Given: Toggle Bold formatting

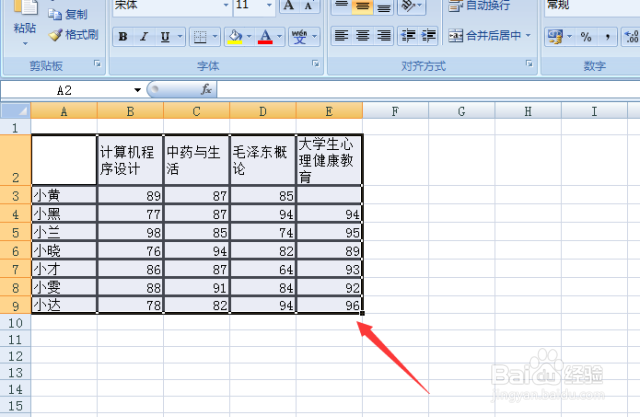Looking at the screenshot, I should 122,37.
